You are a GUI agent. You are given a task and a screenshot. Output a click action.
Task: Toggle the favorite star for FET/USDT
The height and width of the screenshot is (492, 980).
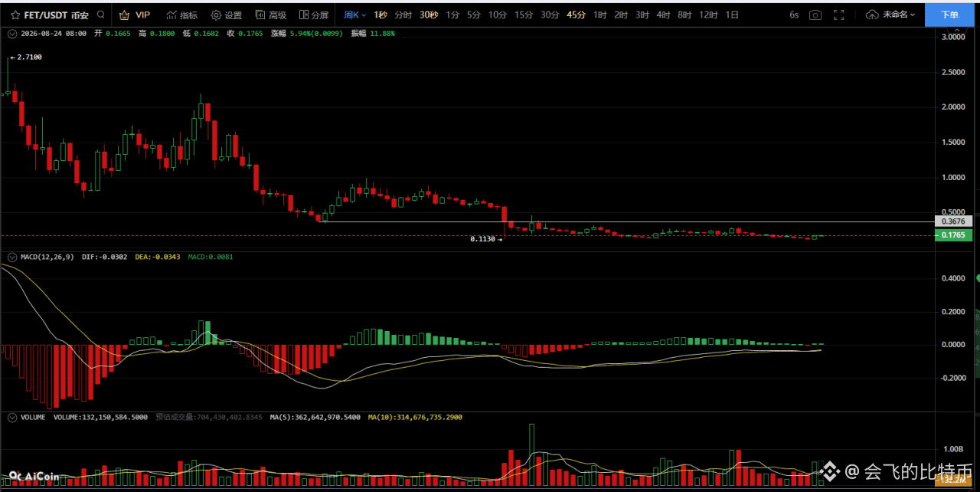pyautogui.click(x=15, y=15)
